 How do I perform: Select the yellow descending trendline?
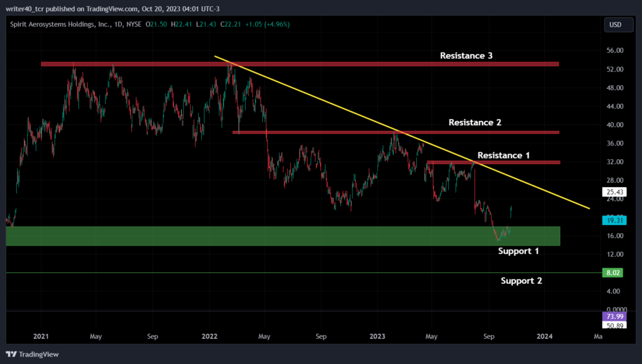pos(401,132)
